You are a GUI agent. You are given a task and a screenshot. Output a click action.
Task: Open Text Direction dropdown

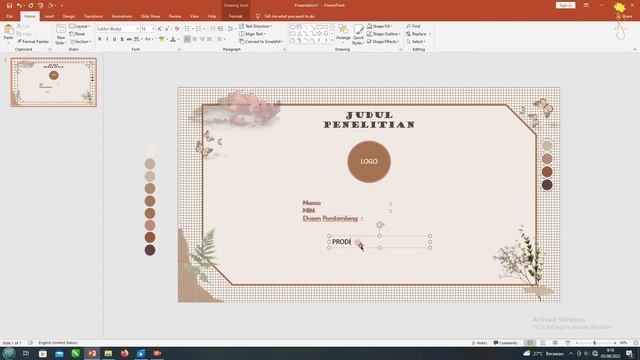(x=256, y=26)
